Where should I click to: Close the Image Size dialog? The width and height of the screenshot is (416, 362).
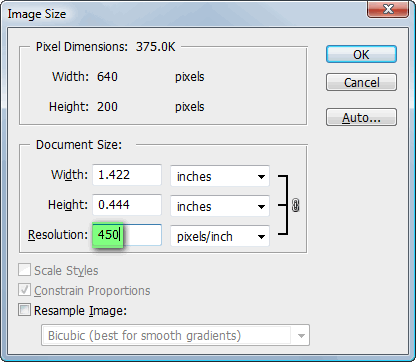[388, 9]
